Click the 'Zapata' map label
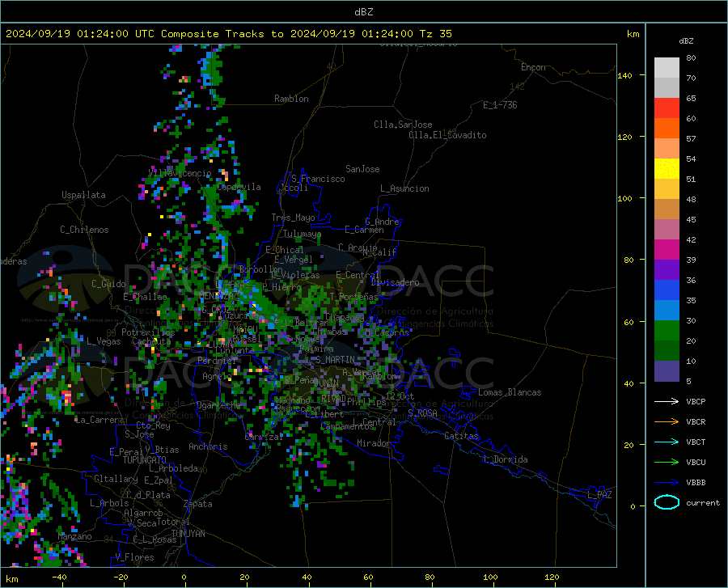Viewport: 728px width, 588px height. point(198,504)
